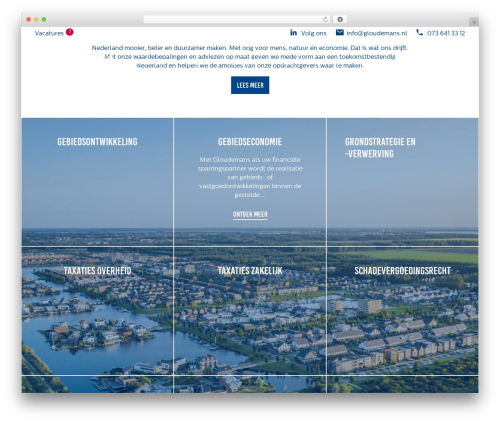Click the red vacancies count badge
The width and height of the screenshot is (500, 423).
click(x=69, y=32)
